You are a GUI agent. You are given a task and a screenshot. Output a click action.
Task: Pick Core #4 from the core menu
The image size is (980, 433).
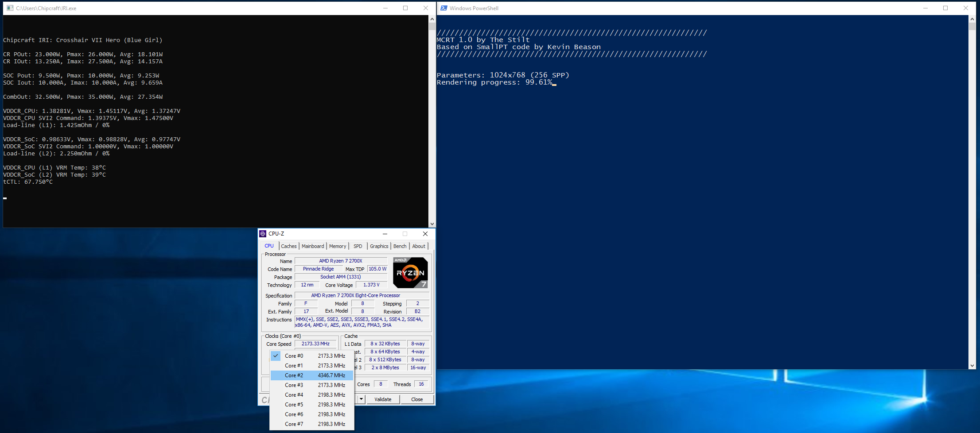(312, 395)
